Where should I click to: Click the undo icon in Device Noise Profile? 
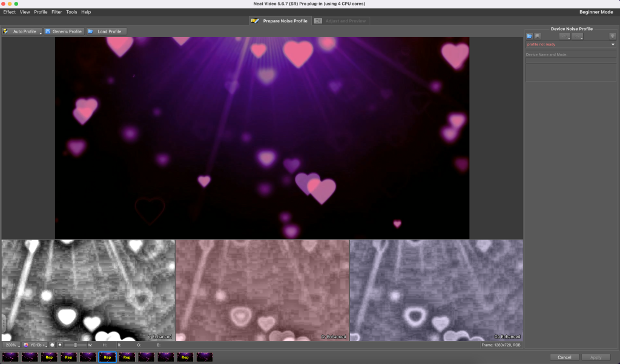point(564,36)
